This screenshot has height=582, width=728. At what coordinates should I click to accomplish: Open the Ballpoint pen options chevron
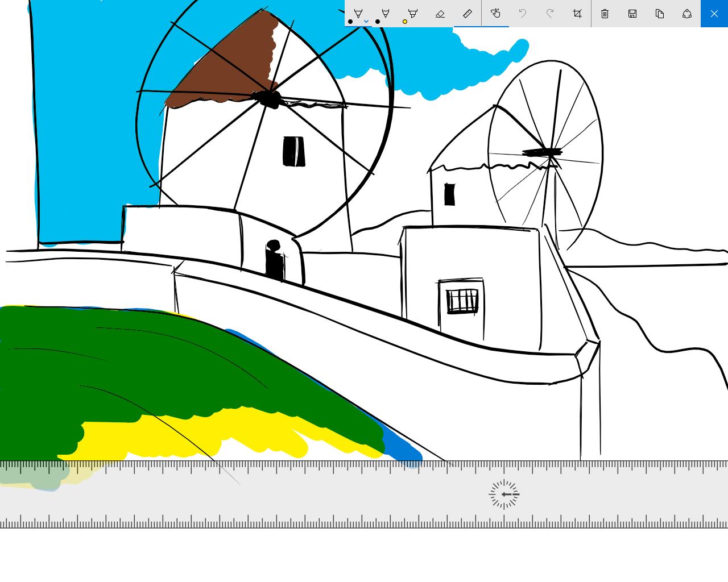point(366,22)
